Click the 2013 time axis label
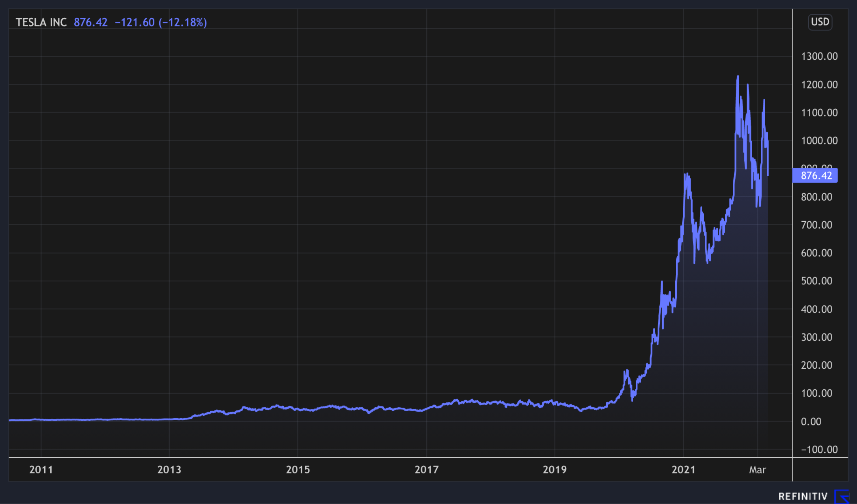Viewport: 857px width, 504px height. (x=169, y=470)
